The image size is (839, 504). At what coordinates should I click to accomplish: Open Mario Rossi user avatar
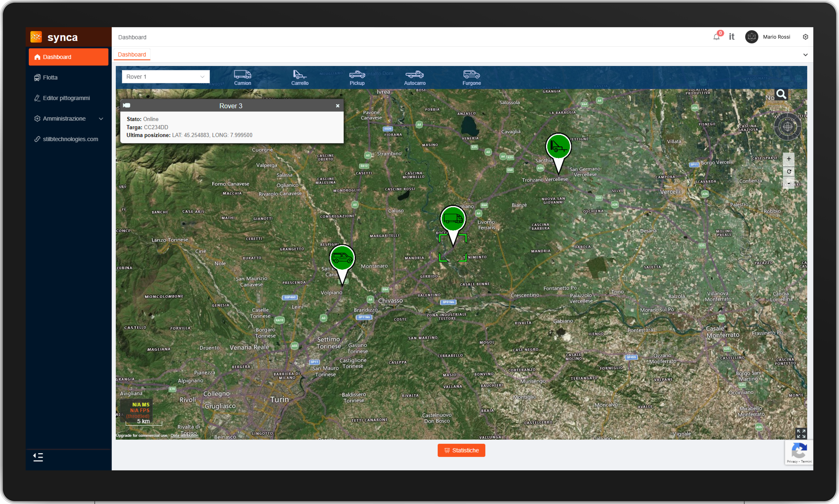[752, 37]
